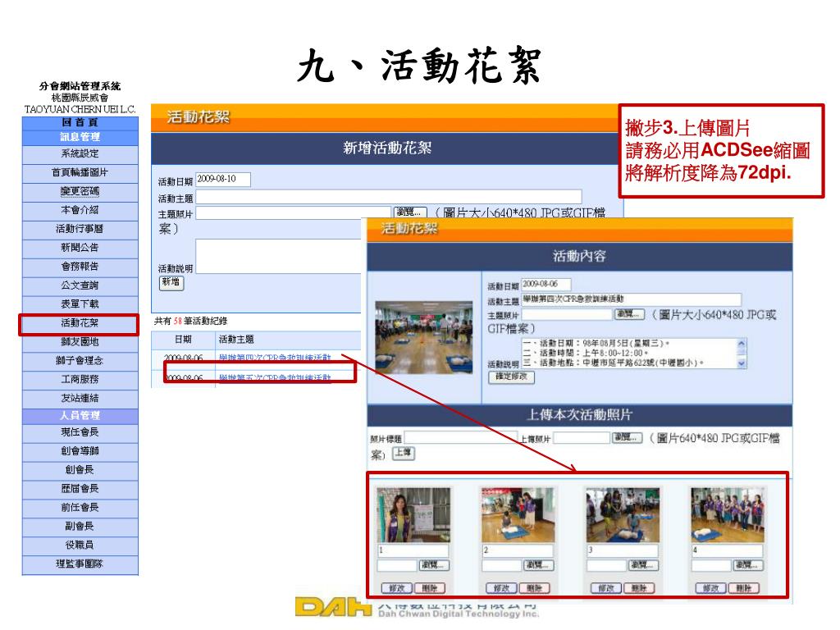Select 友站連結 in sidebar
The width and height of the screenshot is (840, 630).
tap(80, 398)
